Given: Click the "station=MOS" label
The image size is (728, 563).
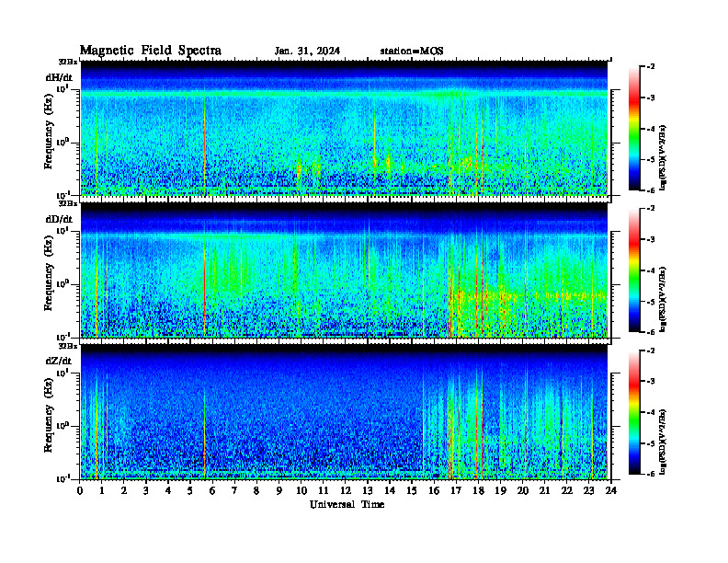Looking at the screenshot, I should [x=412, y=52].
